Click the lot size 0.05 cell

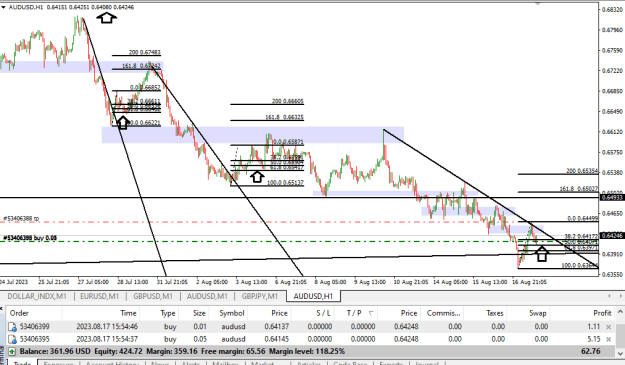(200, 339)
